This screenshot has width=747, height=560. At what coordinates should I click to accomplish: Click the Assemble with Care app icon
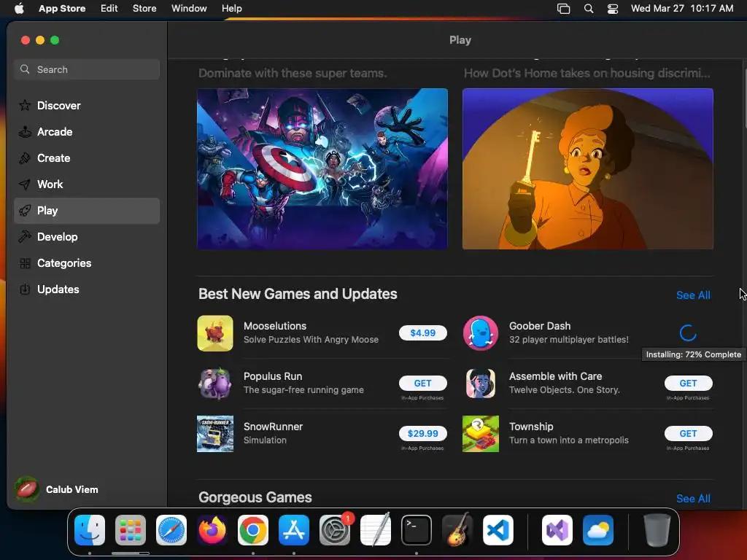481,384
